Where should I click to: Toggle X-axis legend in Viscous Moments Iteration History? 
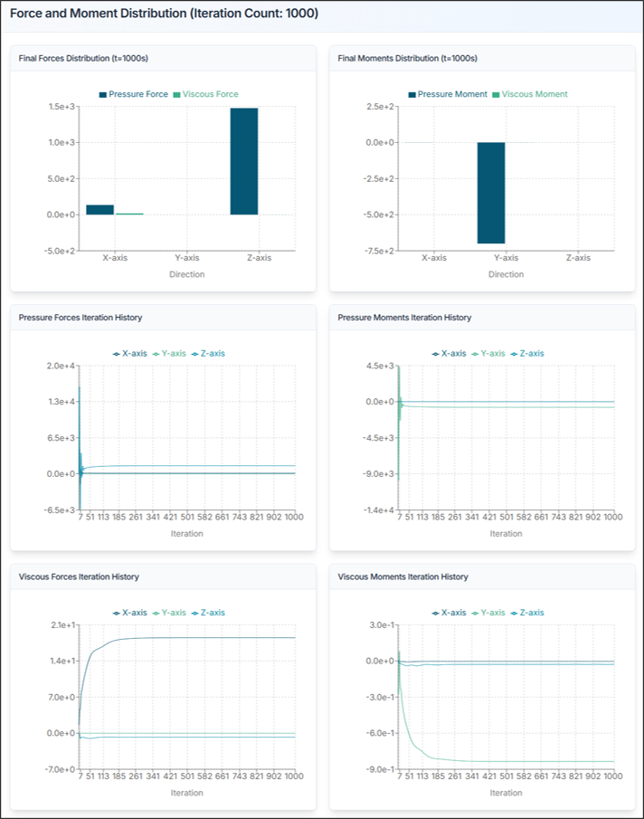click(449, 613)
